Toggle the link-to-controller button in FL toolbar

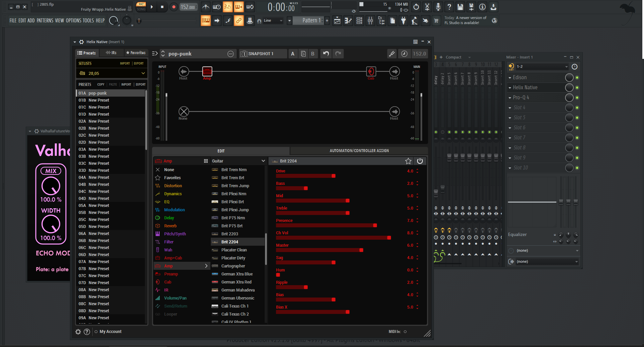[239, 21]
